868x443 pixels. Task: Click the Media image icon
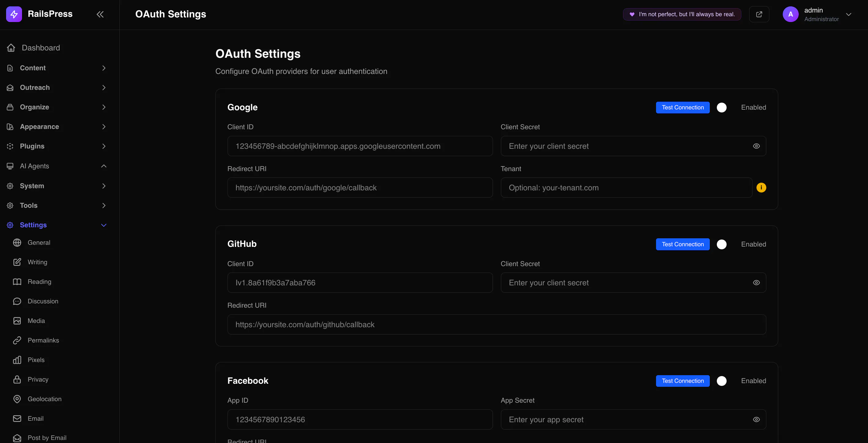coord(17,321)
